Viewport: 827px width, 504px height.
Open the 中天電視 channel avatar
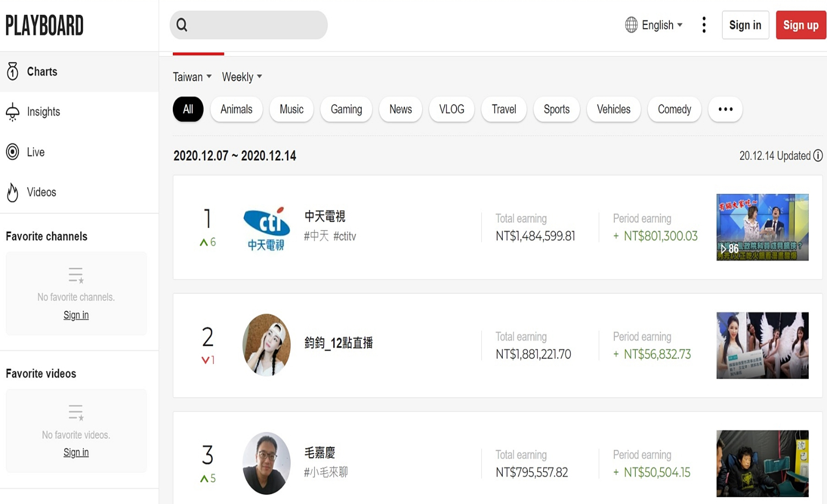(x=267, y=228)
